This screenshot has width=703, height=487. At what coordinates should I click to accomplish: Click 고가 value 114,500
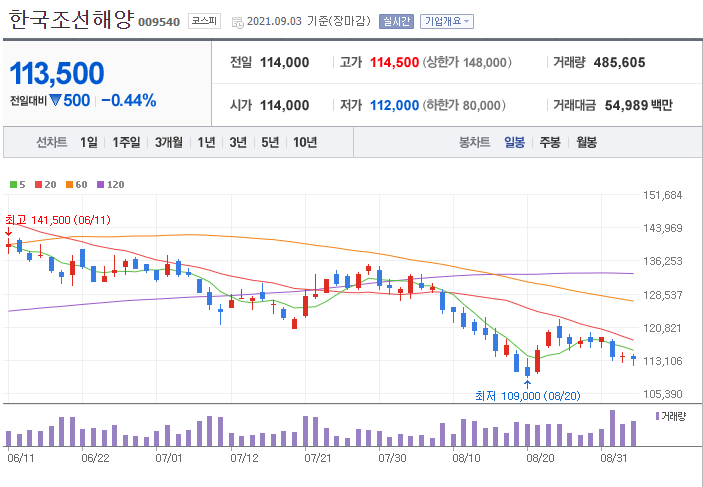395,62
